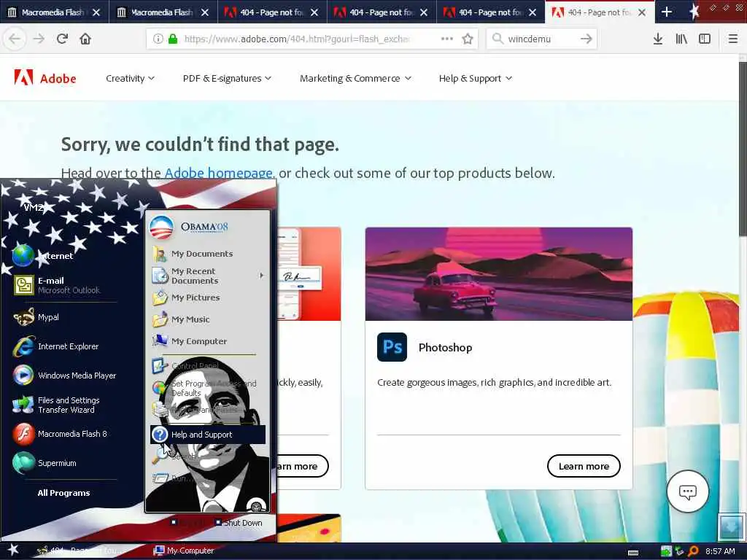The image size is (747, 560).
Task: Click the search go arrow next to wincdemu
Action: tap(587, 39)
